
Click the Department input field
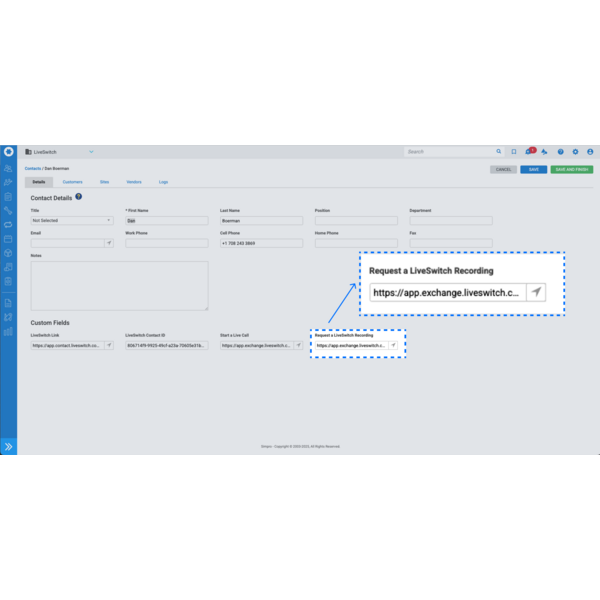(451, 220)
